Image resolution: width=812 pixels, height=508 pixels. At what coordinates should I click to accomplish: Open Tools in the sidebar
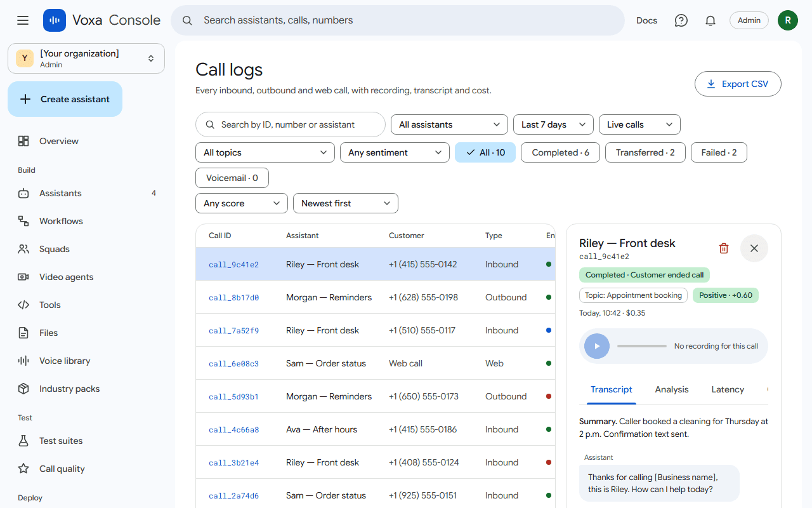point(88,305)
